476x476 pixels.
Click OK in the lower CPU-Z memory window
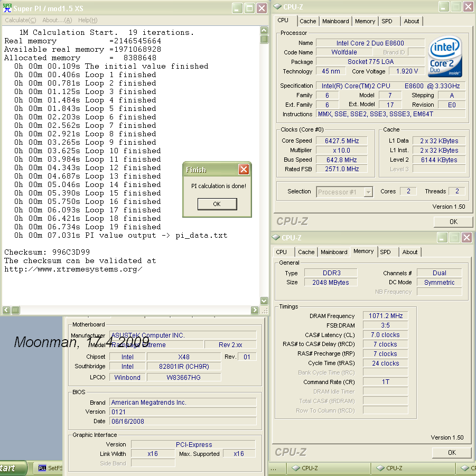(x=452, y=453)
